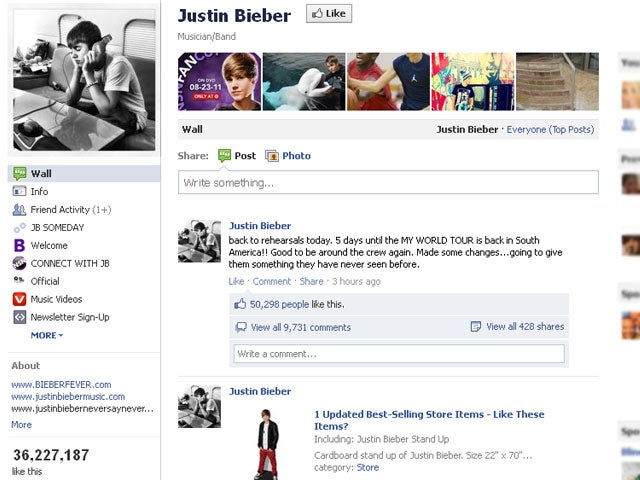Click the Write something status field
This screenshot has height=480, width=640.
click(x=388, y=182)
